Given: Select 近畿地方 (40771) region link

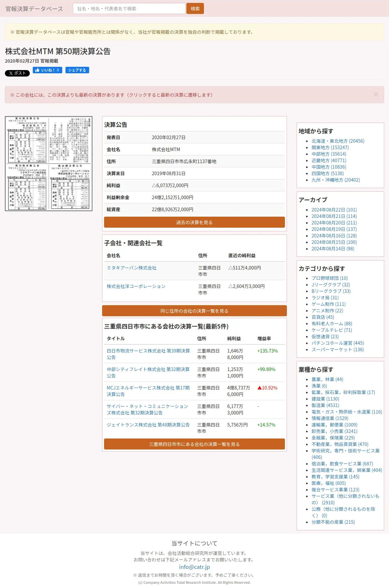Looking at the screenshot, I should 329,161.
